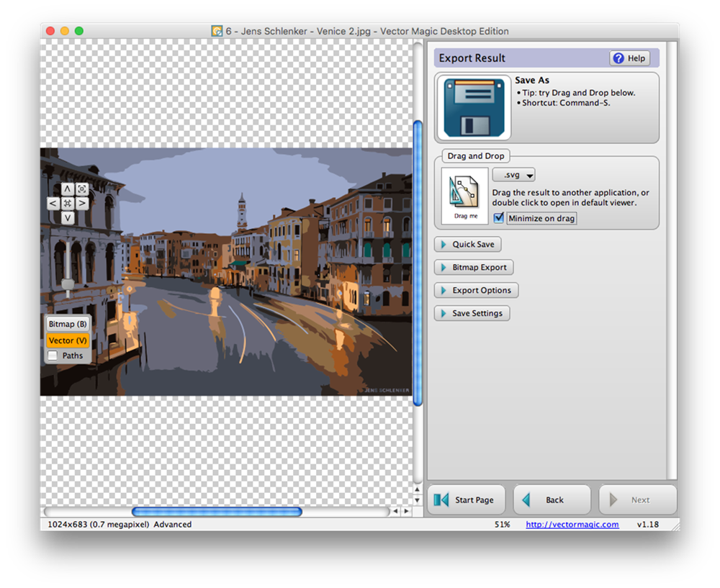This screenshot has height=588, width=720.
Task: Click the Drag me SVG file icon
Action: tap(464, 196)
